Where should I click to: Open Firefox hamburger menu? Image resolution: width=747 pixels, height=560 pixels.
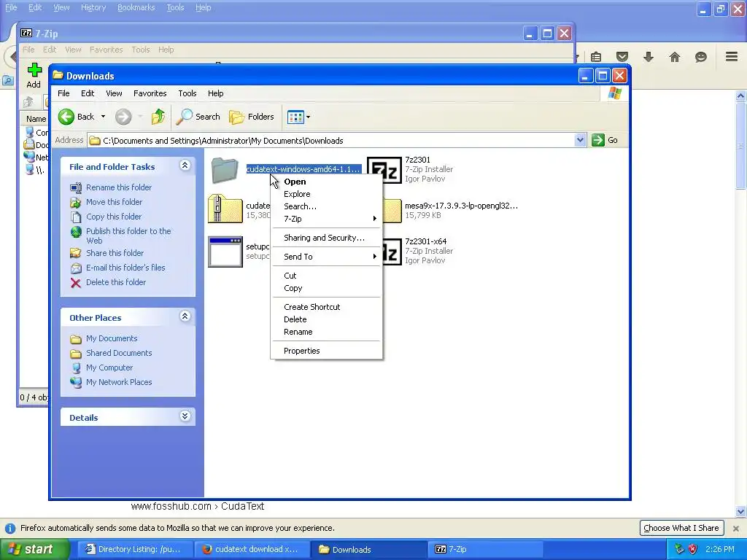coord(732,57)
